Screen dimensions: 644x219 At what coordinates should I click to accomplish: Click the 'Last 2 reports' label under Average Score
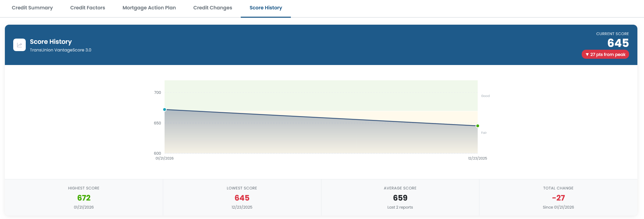pyautogui.click(x=400, y=207)
